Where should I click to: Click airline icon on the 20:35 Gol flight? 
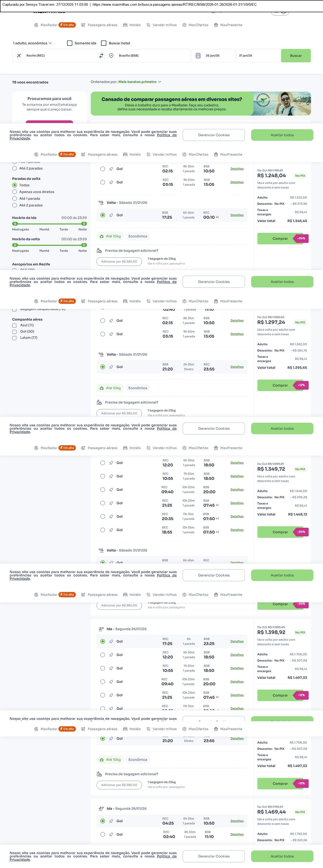coord(111,516)
